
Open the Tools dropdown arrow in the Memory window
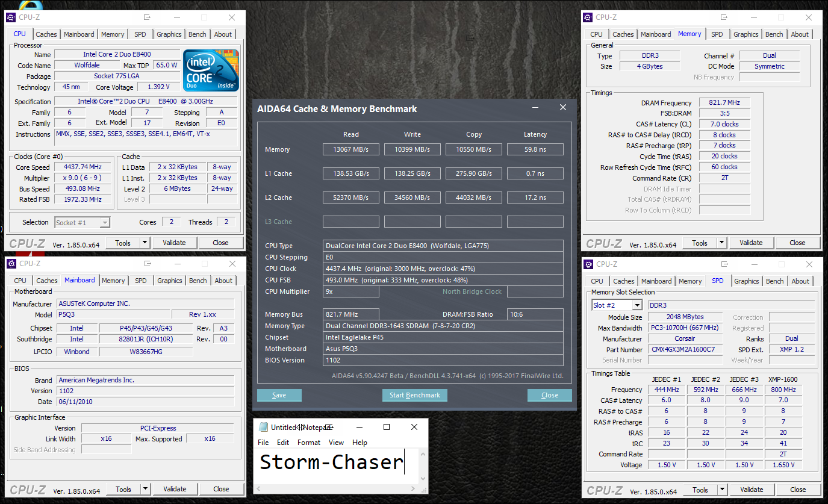click(721, 243)
